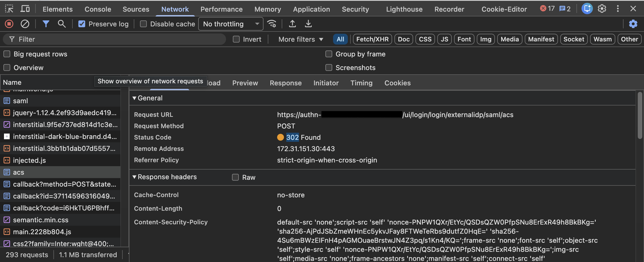Open the More filters dropdown
Screen dimensions: 644x262
pos(301,39)
